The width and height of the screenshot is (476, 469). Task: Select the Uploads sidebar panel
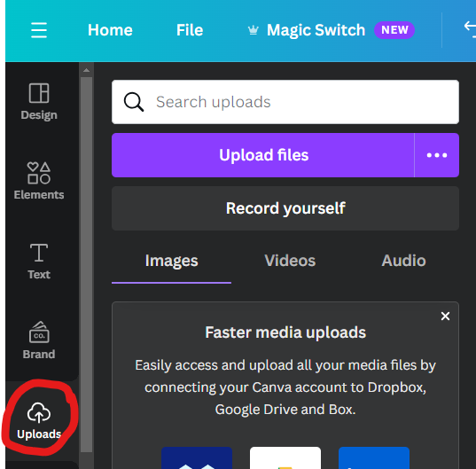click(39, 421)
